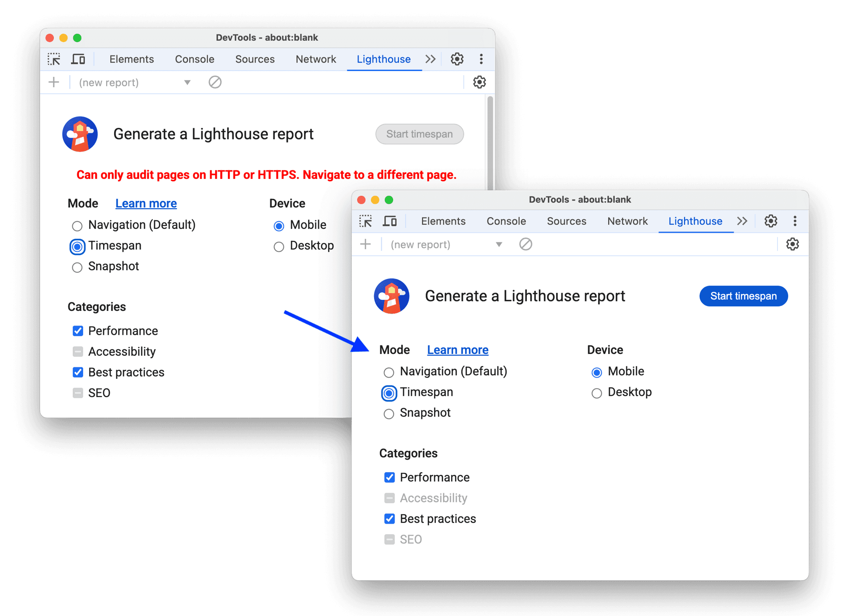Enable the Accessibility category checkbox
The width and height of the screenshot is (853, 616).
tap(389, 498)
